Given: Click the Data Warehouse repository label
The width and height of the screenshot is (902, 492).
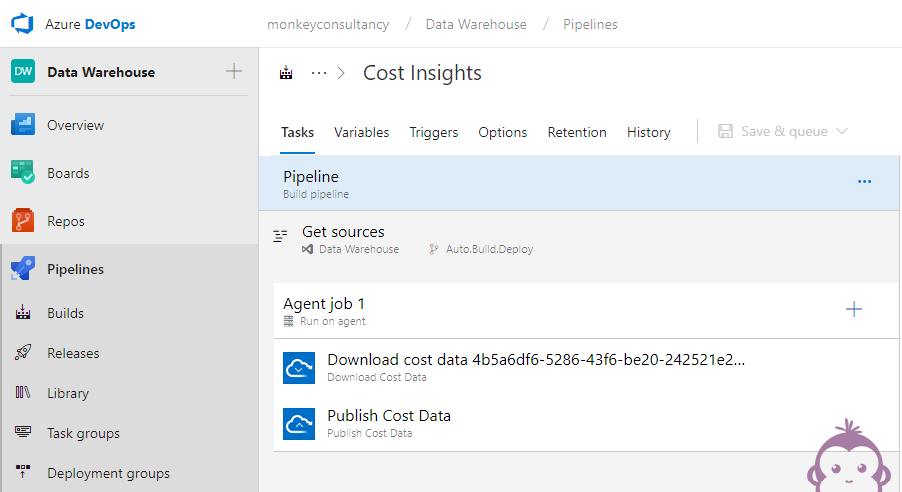Looking at the screenshot, I should point(358,249).
